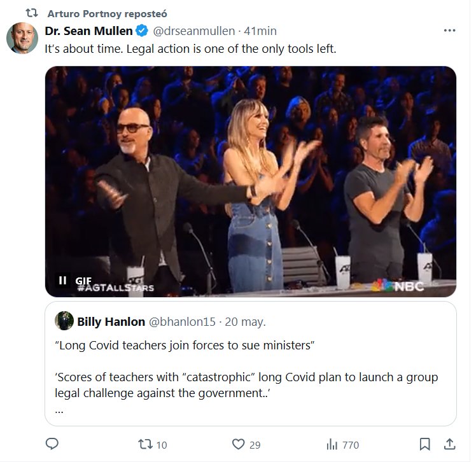Click the 41min timestamp

pyautogui.click(x=260, y=31)
